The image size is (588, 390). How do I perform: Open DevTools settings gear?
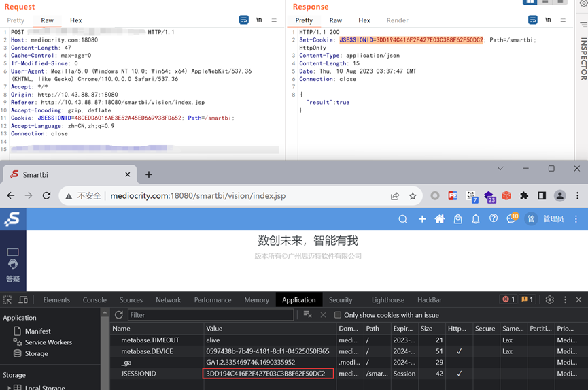(550, 299)
